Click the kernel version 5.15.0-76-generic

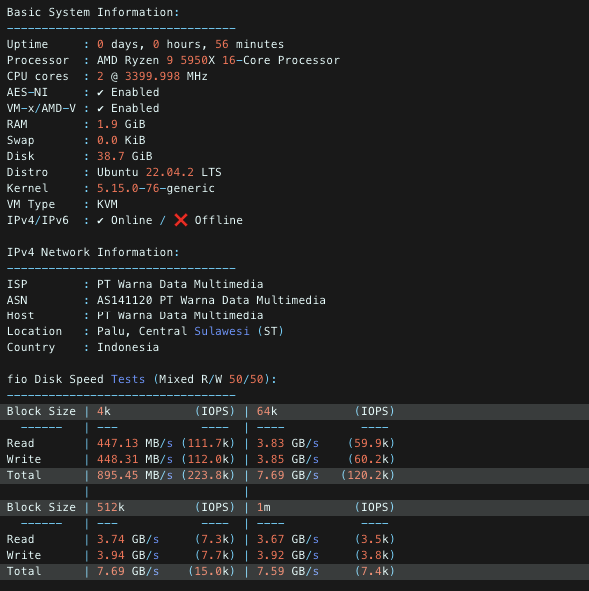pyautogui.click(x=156, y=188)
